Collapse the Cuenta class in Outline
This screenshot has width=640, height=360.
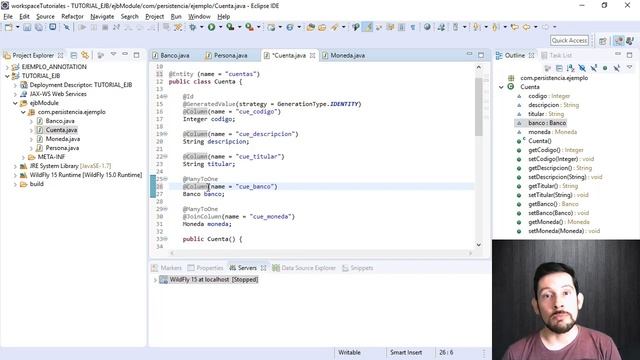coord(501,87)
